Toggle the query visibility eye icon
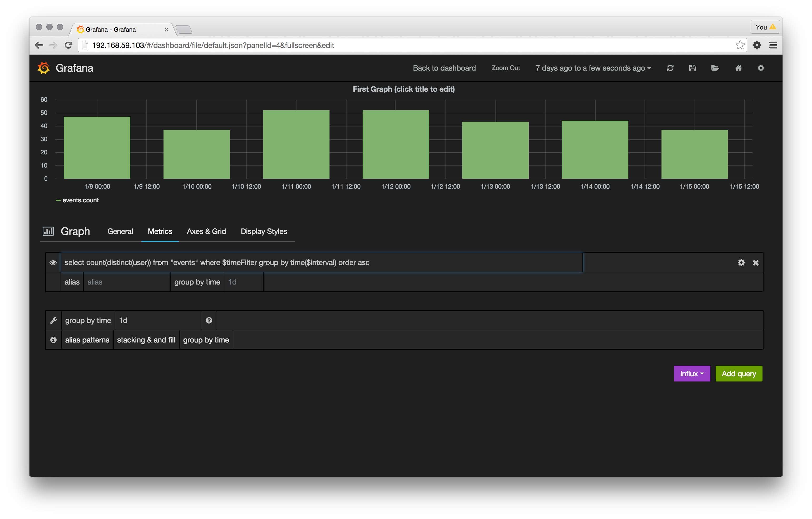812x519 pixels. click(53, 262)
